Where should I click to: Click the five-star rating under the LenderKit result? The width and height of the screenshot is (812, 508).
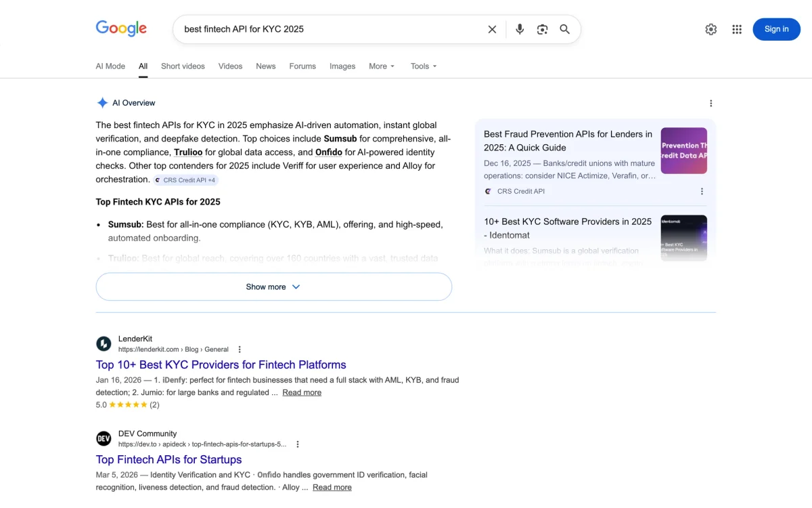point(127,404)
